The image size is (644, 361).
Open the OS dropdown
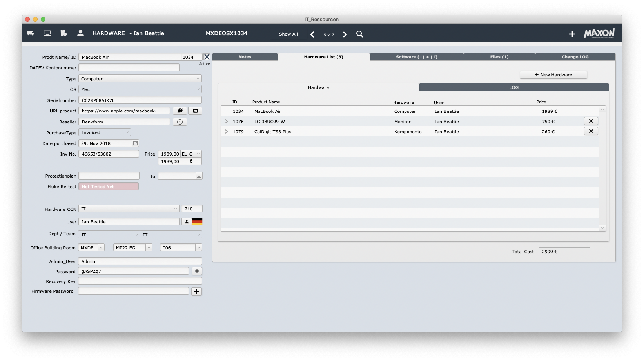point(140,89)
